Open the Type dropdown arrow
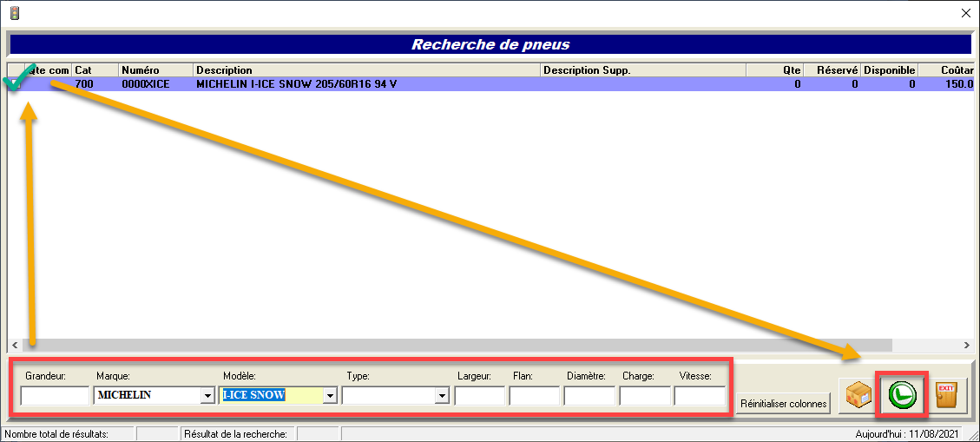This screenshot has width=980, height=442. (x=443, y=396)
